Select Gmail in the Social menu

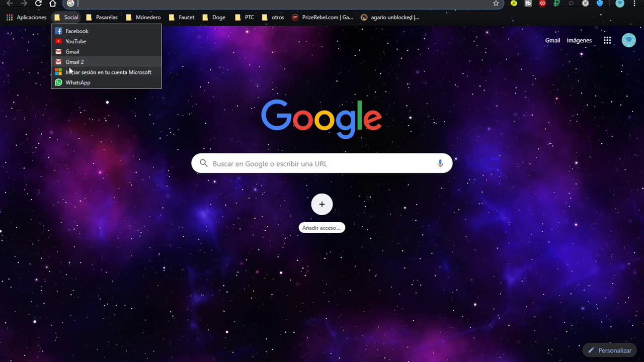pos(106,52)
